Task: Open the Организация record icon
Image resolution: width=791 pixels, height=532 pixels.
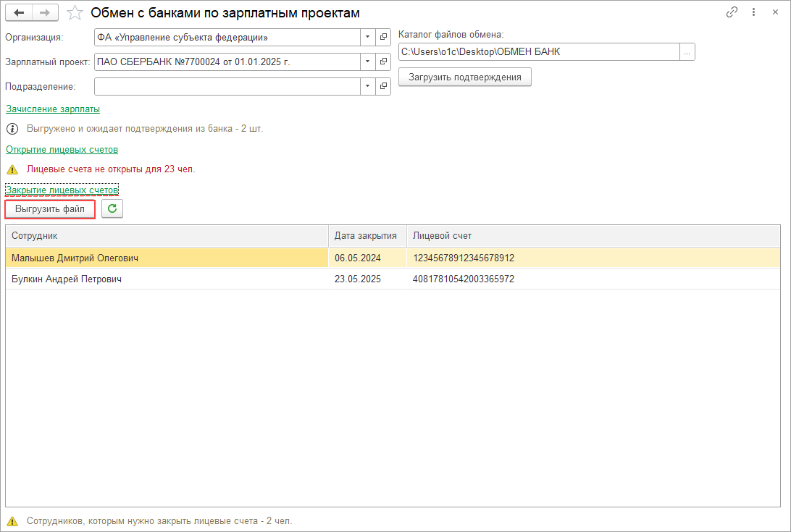Action: click(383, 37)
